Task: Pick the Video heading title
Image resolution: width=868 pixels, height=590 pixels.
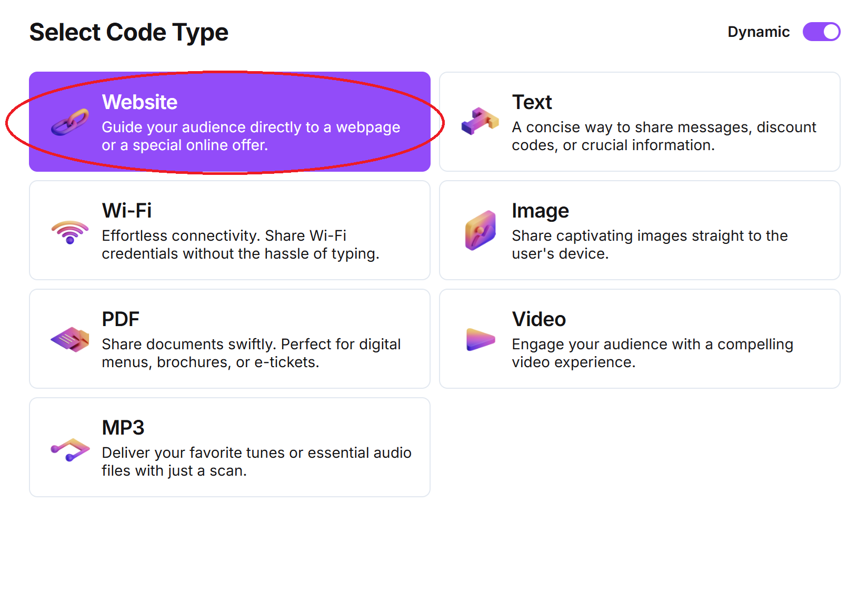Action: [x=538, y=319]
